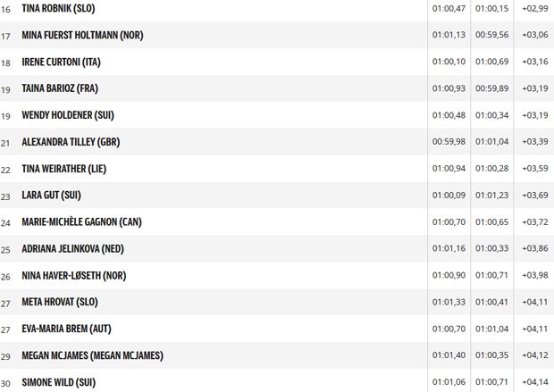Viewport: 554px width, 392px height.
Task: Open Tina Robnik (SLO) athlete entry
Action: click(58, 8)
